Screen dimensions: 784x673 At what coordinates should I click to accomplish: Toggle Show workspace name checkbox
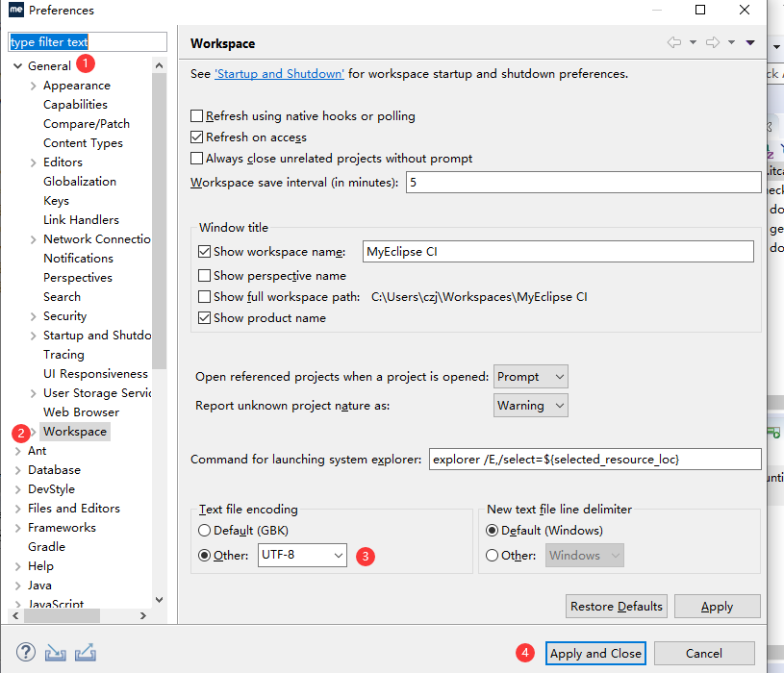204,251
